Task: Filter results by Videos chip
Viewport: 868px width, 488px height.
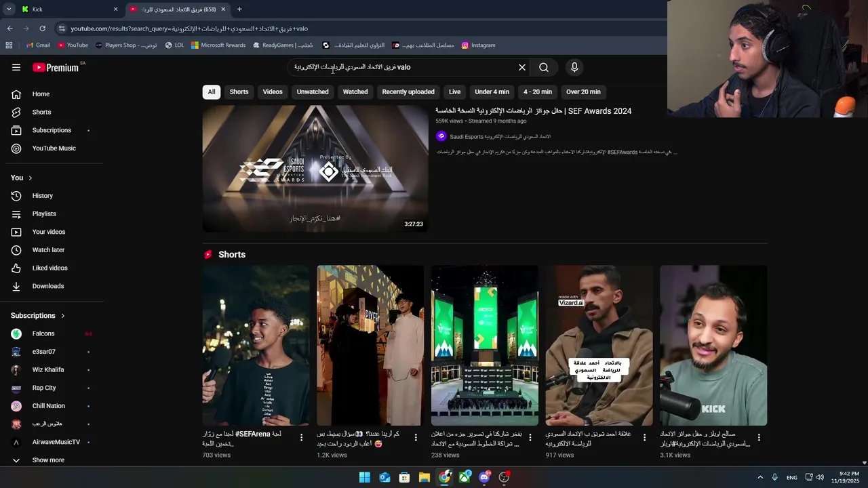Action: coord(273,91)
